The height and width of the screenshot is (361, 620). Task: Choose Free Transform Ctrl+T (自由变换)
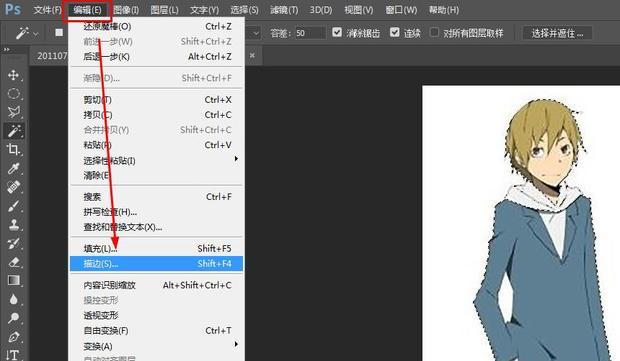pyautogui.click(x=157, y=331)
